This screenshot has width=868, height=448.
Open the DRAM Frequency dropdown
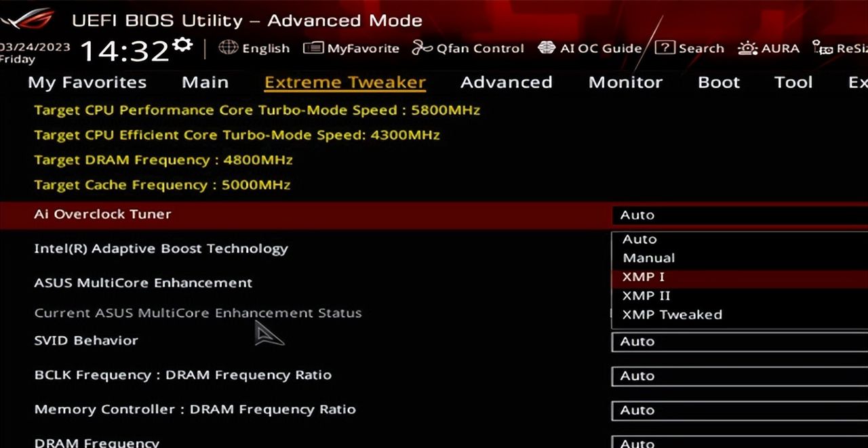[x=739, y=442]
